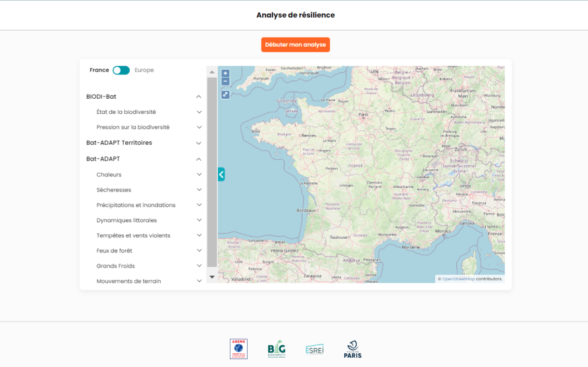Viewport: 588px width, 367px height.
Task: Select Pression sur la biodiversité label
Action: point(133,128)
